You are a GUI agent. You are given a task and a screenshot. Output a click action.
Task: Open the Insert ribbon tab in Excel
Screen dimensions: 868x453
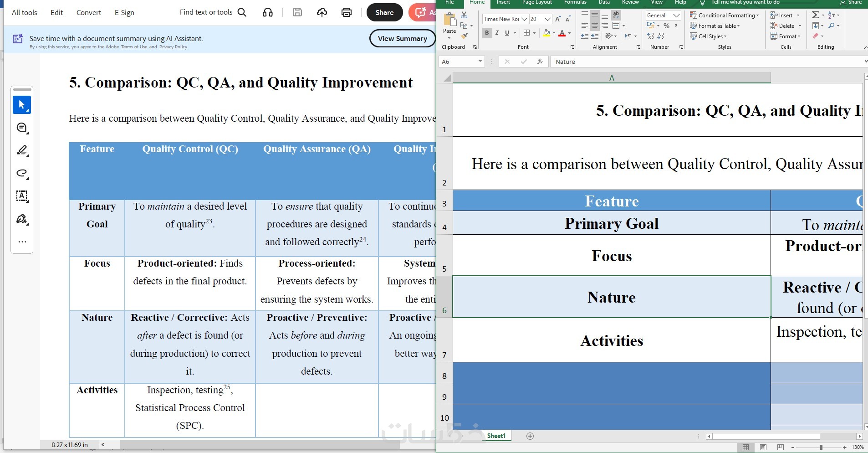[x=503, y=2]
